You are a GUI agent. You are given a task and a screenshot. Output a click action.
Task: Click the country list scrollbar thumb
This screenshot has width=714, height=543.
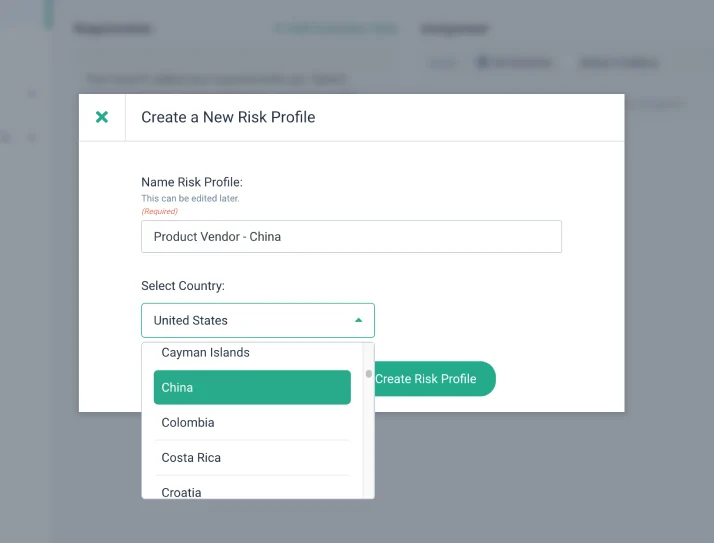[368, 374]
